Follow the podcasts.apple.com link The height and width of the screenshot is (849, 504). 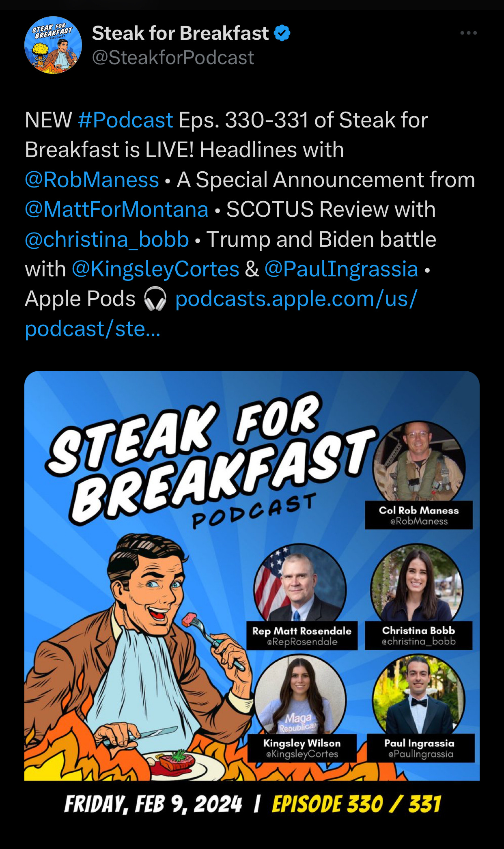(221, 314)
